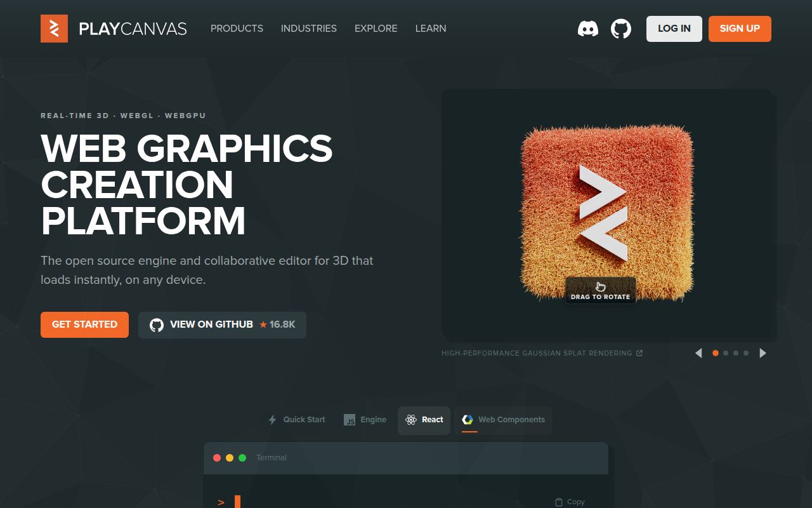Switch to the Quick Start tab
Viewport: 812px width, 508px height.
[297, 420]
